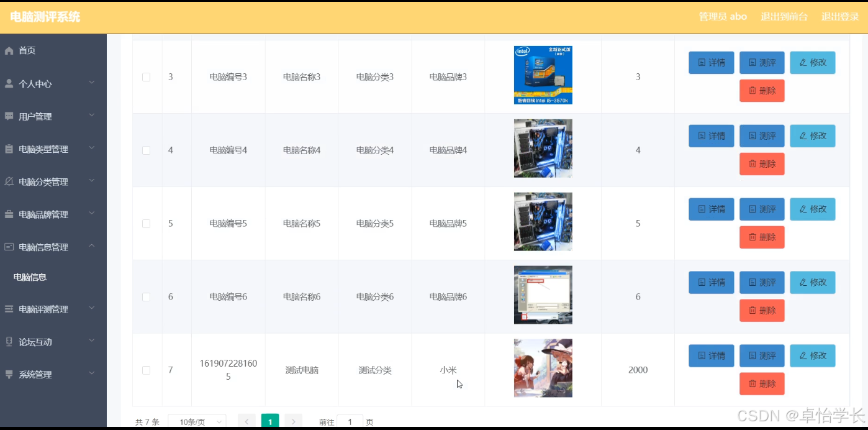Click the device icon beside 论坛互动

[9, 342]
